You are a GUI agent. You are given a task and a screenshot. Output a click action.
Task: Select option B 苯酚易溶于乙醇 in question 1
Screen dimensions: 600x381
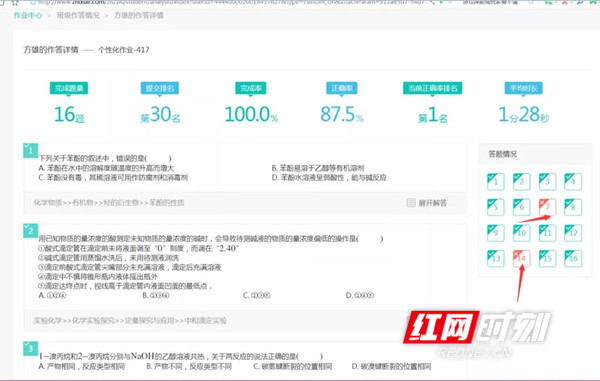pyautogui.click(x=318, y=168)
